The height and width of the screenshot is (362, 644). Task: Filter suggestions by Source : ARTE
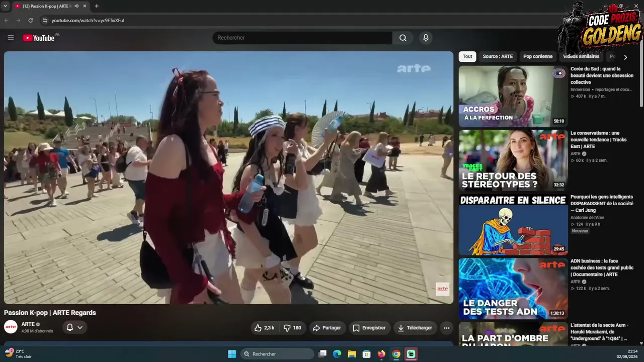498,57
